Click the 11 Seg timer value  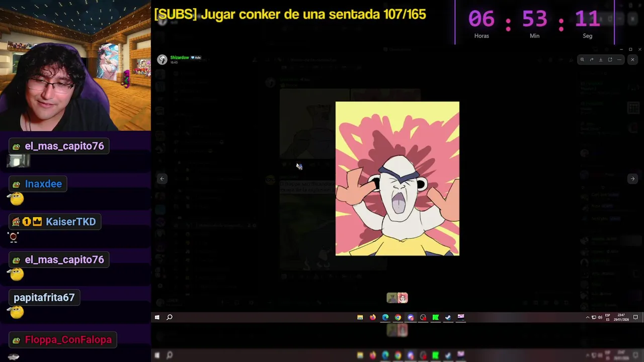click(587, 20)
